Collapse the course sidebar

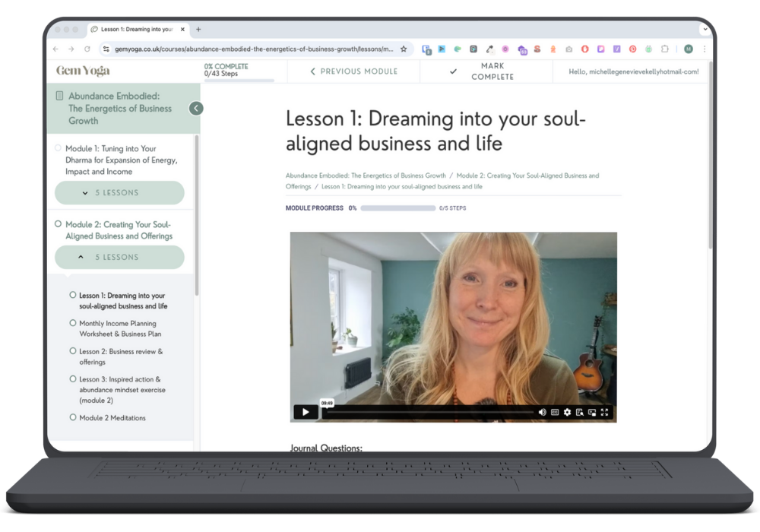[x=196, y=109]
